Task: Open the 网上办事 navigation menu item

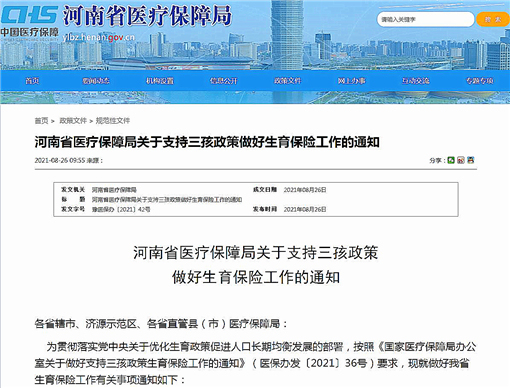Action: 351,81
